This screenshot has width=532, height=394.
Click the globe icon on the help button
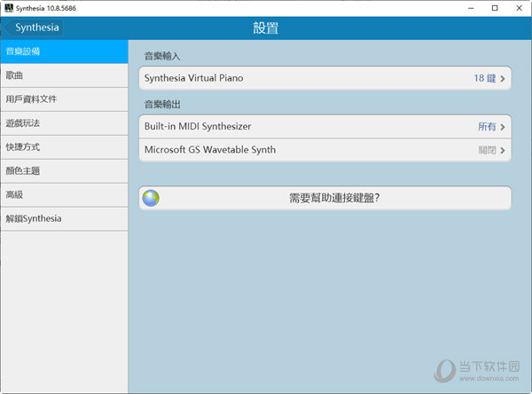click(151, 198)
